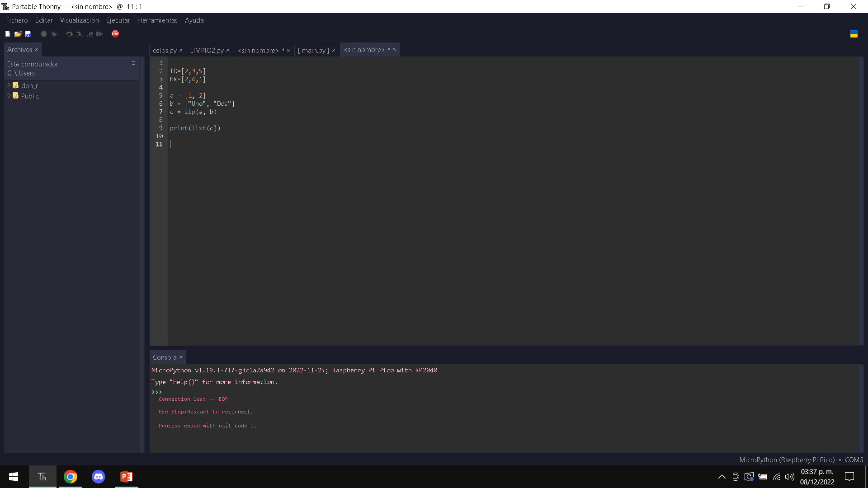Select the don_r folder row

[71, 85]
